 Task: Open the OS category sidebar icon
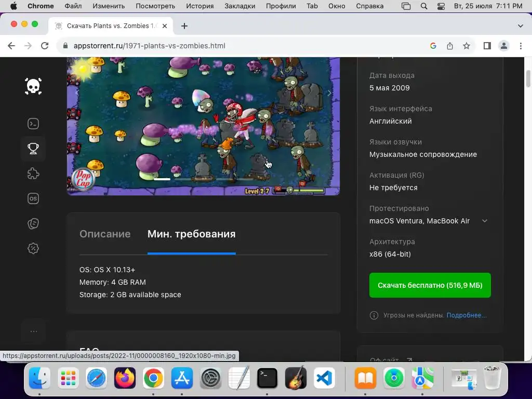click(x=33, y=198)
